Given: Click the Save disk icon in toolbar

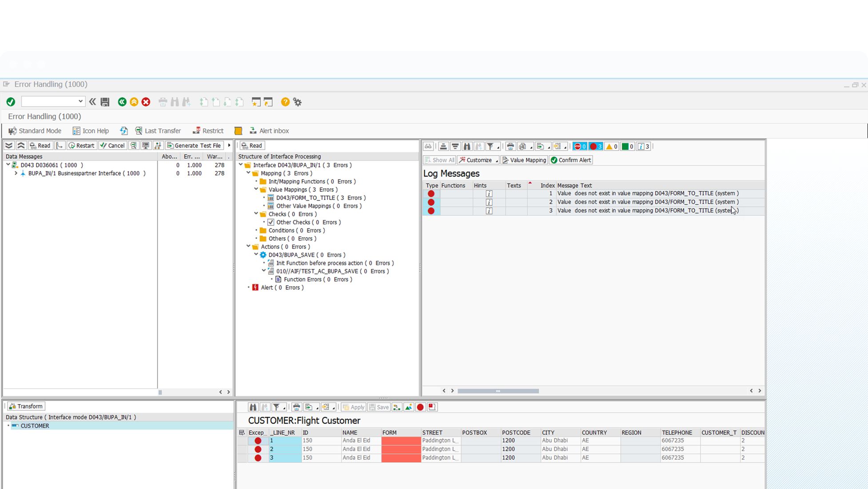Looking at the screenshot, I should pos(105,102).
